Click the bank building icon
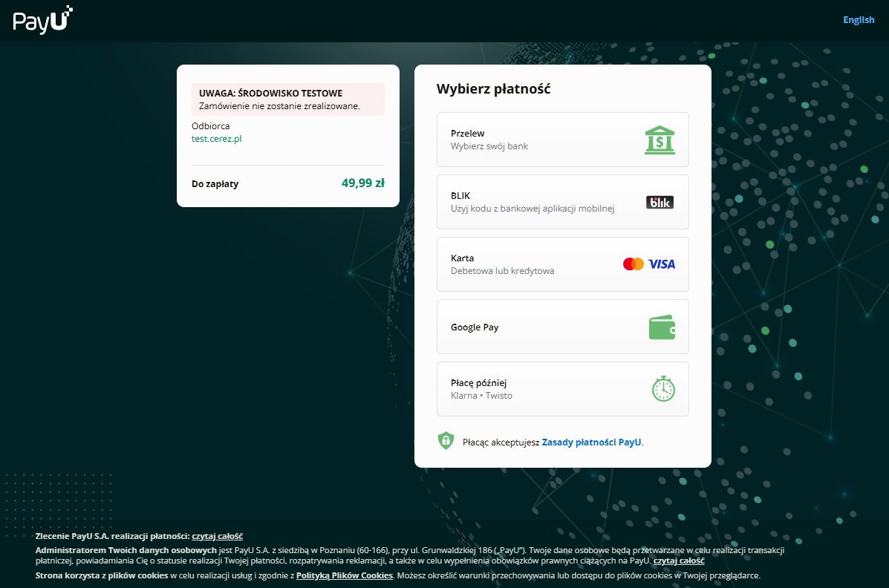The width and height of the screenshot is (889, 588). (660, 140)
